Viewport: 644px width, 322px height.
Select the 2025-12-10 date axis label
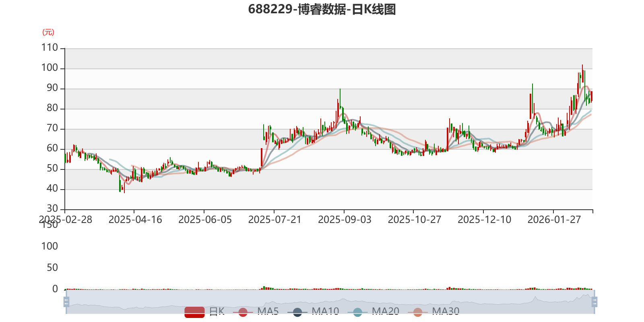coord(484,219)
